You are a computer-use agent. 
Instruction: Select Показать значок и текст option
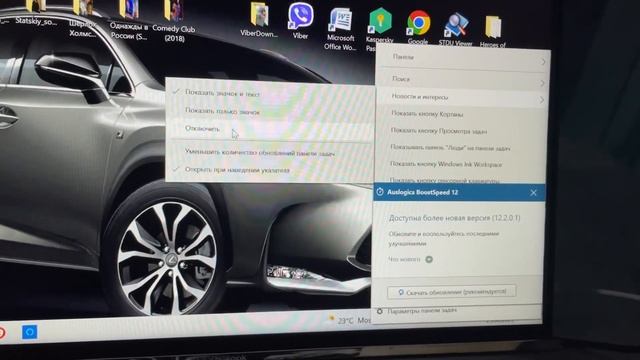coord(269,93)
